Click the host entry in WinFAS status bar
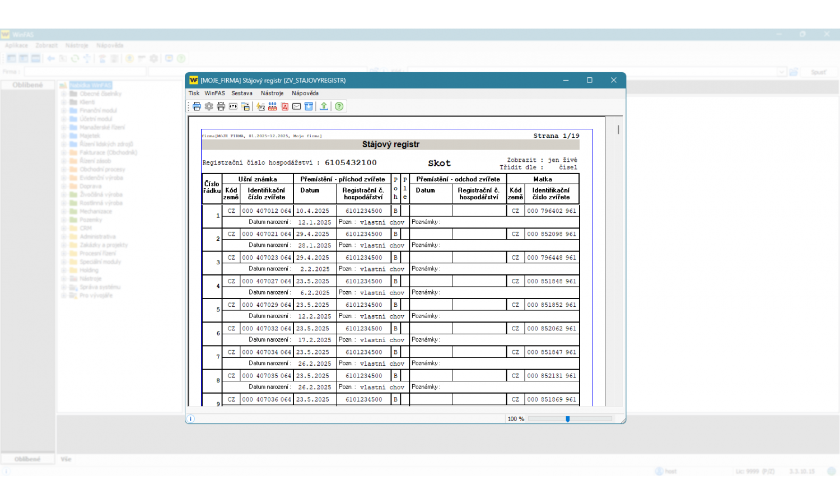840x504 pixels. (x=666, y=472)
